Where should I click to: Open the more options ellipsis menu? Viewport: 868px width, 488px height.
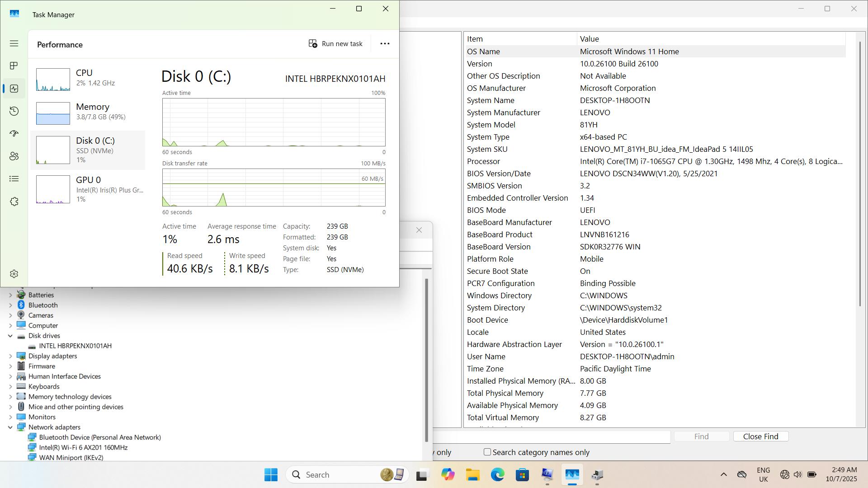[x=385, y=44]
